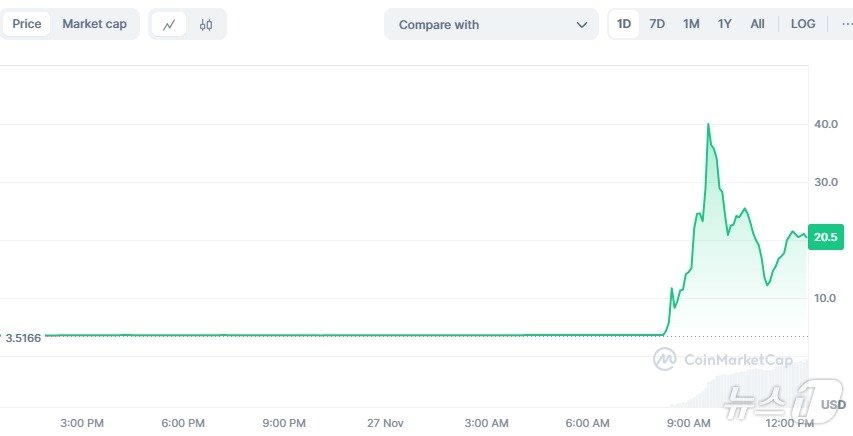Switch to line chart view
The image size is (853, 436).
coord(169,24)
